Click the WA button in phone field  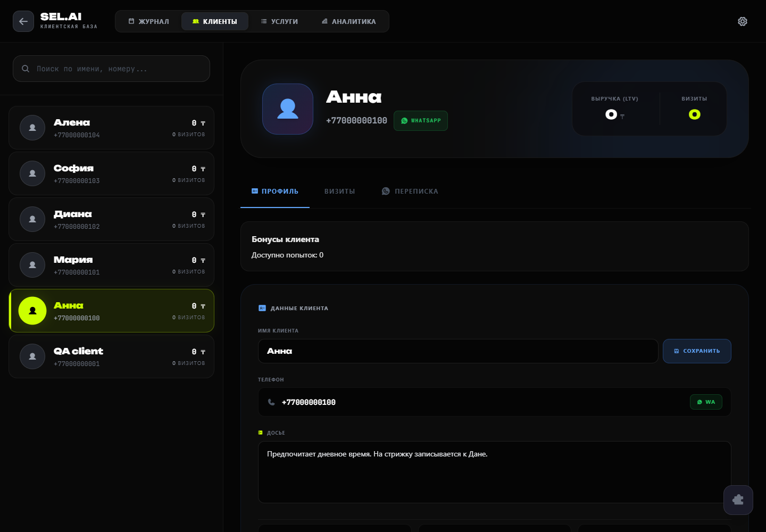(706, 402)
